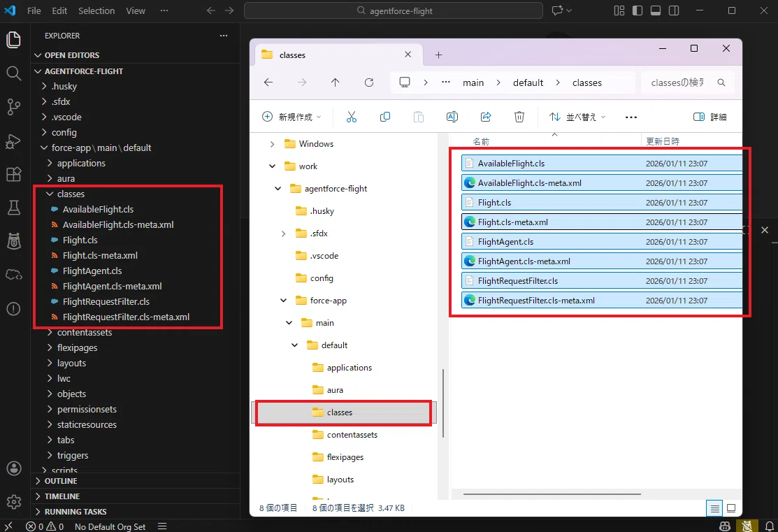Expand the Windows folder in navigation tree
The height and width of the screenshot is (532, 778).
(x=272, y=144)
